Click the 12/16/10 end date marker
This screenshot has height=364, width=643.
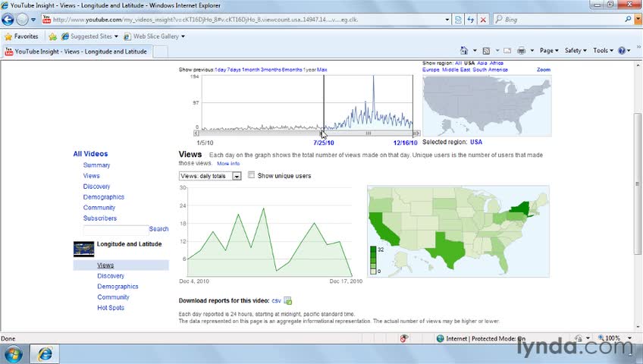coord(405,143)
